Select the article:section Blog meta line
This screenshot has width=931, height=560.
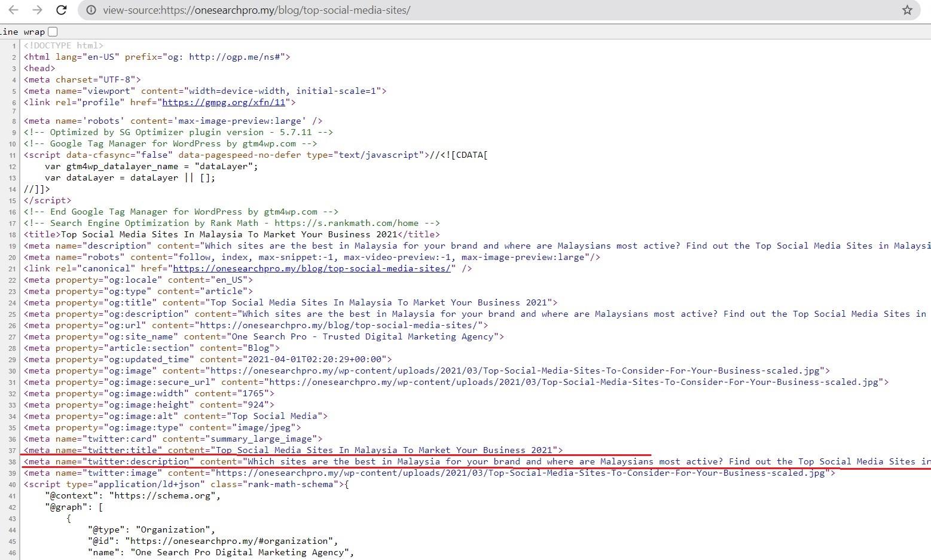click(x=152, y=348)
